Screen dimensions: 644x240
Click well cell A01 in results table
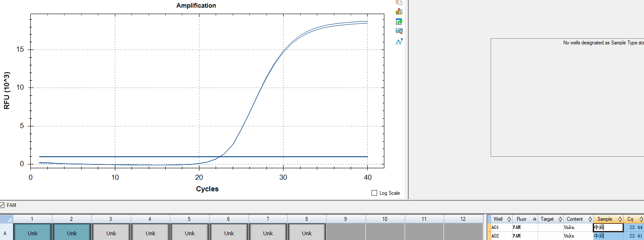tap(501, 228)
